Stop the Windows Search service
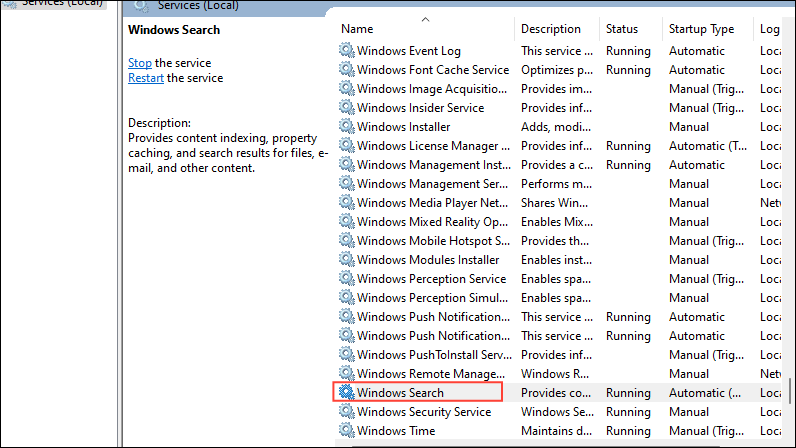This screenshot has height=448, width=796. [140, 62]
